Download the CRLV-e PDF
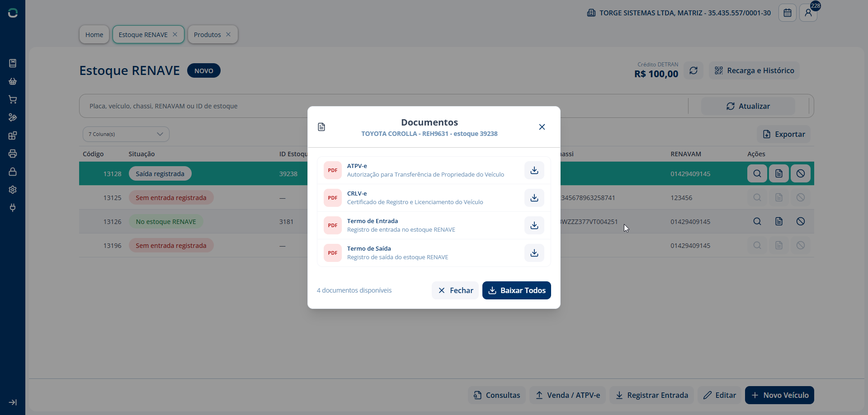Image resolution: width=868 pixels, height=415 pixels. point(534,198)
